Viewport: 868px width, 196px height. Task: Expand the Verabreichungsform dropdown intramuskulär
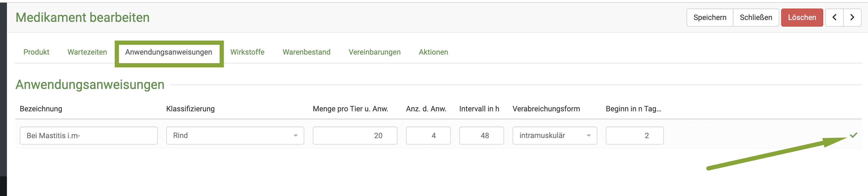(x=554, y=136)
